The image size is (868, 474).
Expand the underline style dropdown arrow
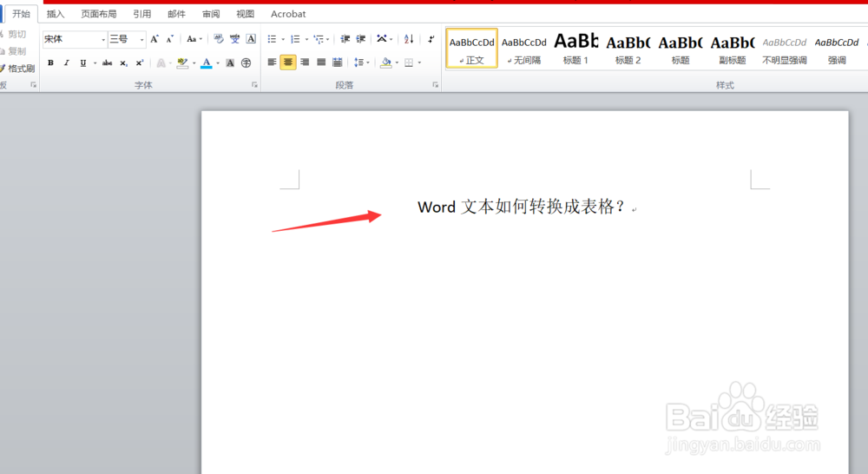tap(95, 63)
